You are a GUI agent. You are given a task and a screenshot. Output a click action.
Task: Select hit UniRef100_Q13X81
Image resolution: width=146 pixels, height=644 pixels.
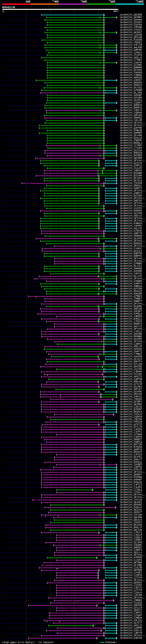pyautogui.click(x=131, y=238)
